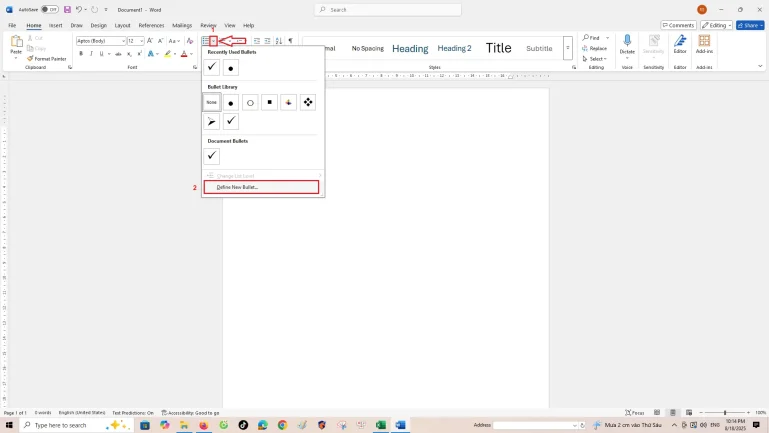Click the Sort icon in Paragraph group

pos(279,41)
